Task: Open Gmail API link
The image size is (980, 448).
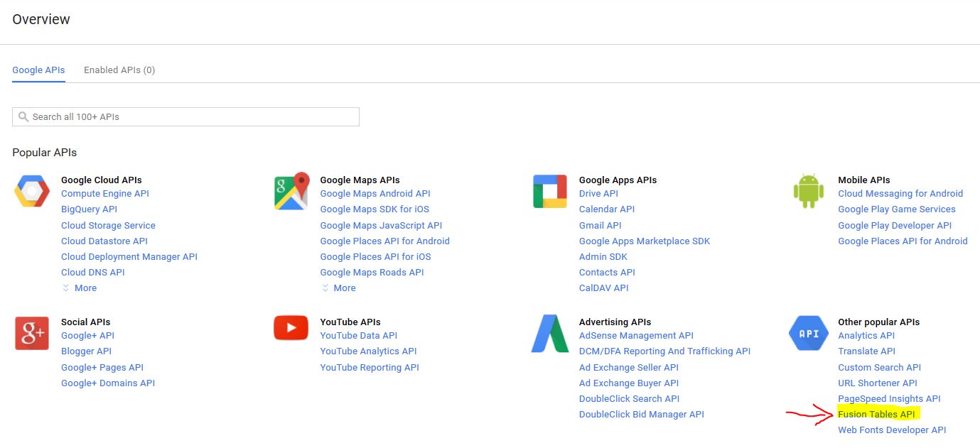Action: (x=601, y=226)
